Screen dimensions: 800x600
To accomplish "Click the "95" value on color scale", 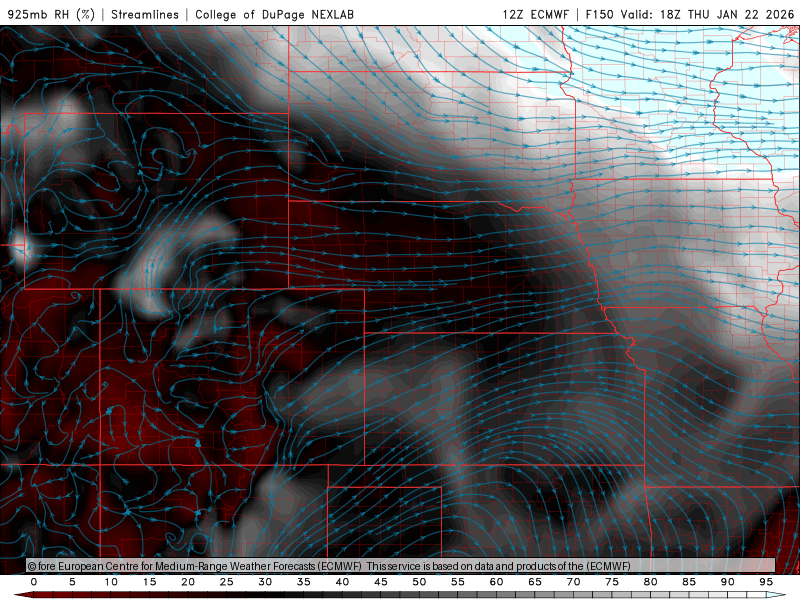I will coord(766,582).
